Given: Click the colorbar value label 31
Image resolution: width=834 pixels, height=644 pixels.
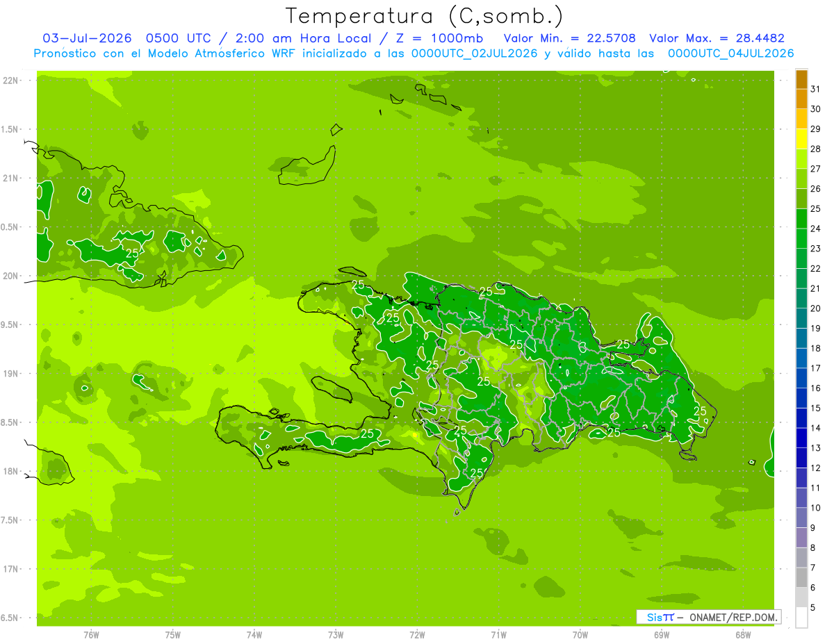Looking at the screenshot, I should click(816, 89).
